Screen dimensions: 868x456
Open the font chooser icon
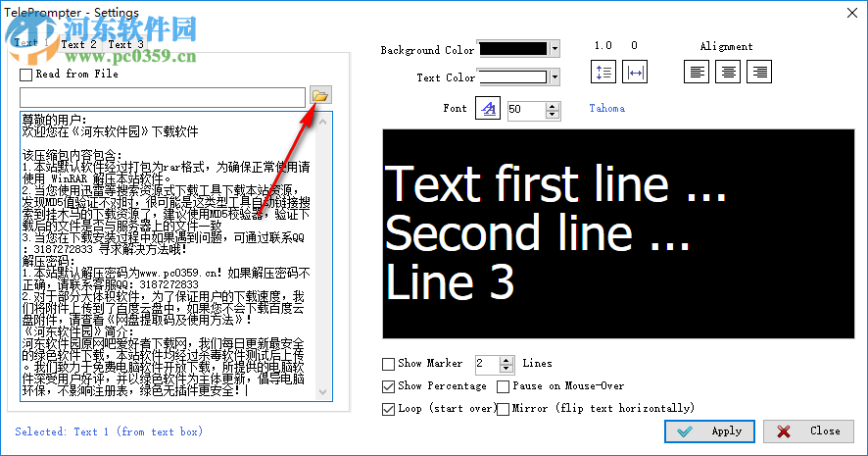[488, 109]
